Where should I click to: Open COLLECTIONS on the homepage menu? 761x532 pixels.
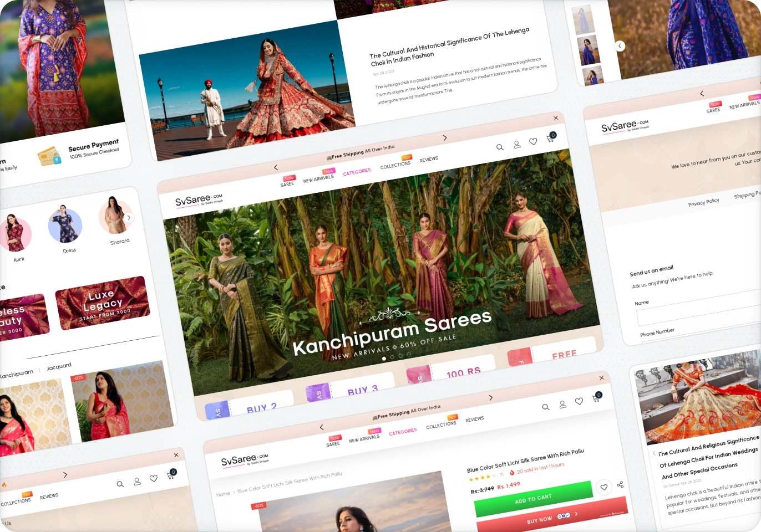click(395, 165)
